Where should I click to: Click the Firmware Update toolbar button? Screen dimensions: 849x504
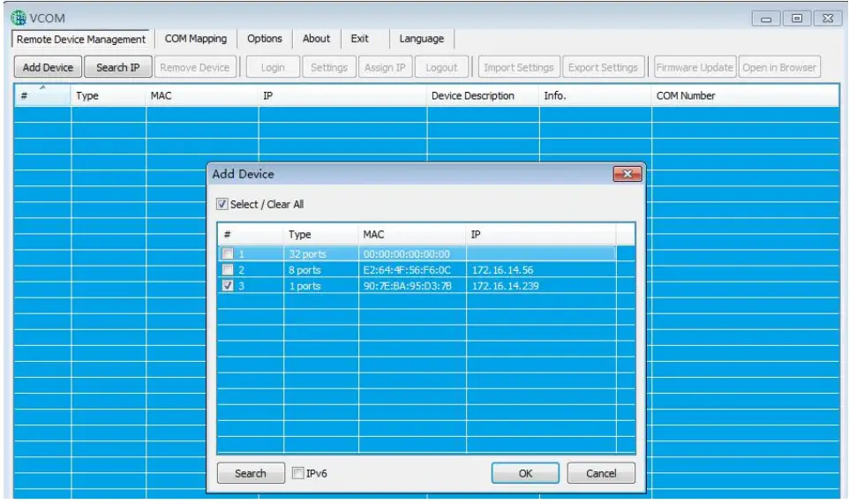[695, 67]
